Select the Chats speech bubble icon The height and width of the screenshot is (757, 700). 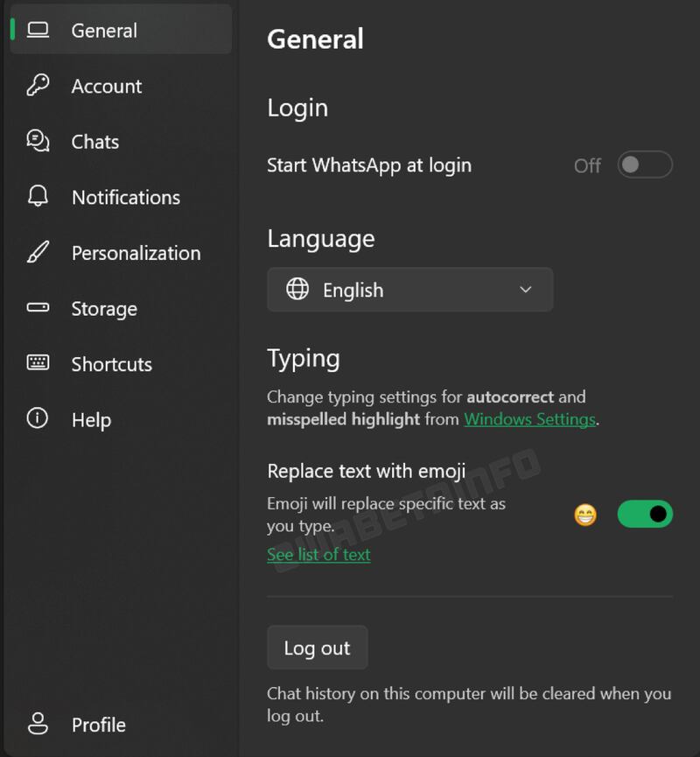click(38, 142)
